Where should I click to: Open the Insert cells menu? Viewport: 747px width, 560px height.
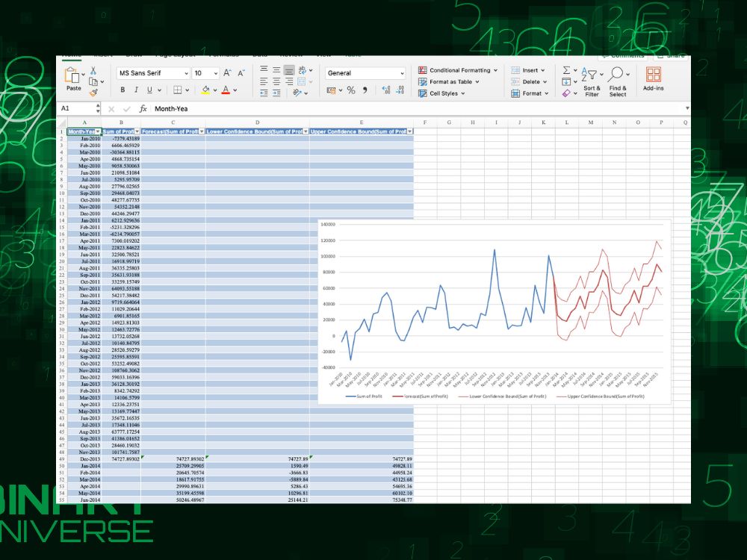pyautogui.click(x=528, y=70)
